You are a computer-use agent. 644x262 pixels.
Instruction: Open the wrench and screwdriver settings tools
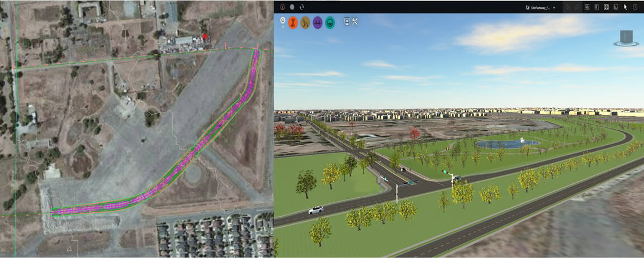point(354,22)
